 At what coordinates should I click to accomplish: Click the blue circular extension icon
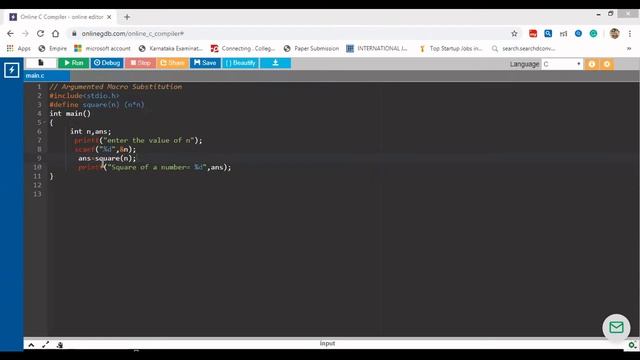tap(578, 33)
